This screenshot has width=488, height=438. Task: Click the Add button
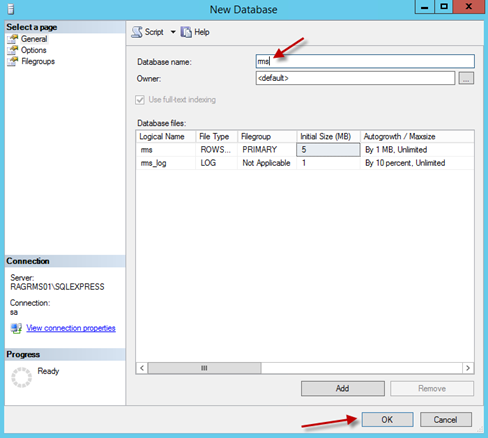click(343, 388)
